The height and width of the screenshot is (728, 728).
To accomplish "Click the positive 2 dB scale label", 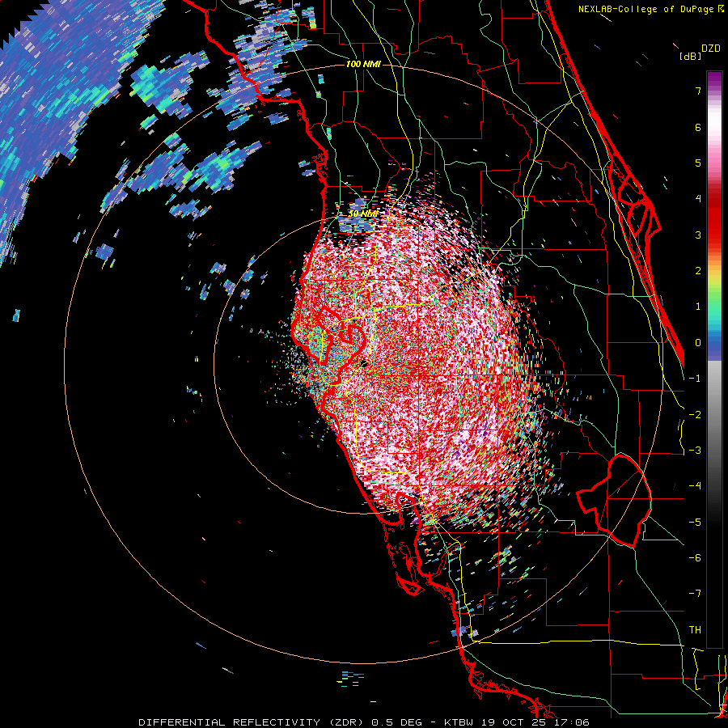I will click(x=698, y=271).
